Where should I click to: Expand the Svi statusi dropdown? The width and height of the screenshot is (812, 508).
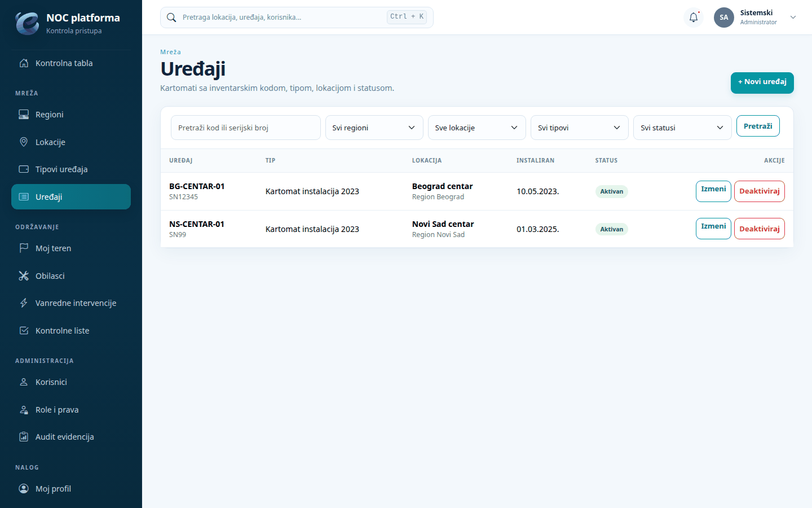point(682,128)
